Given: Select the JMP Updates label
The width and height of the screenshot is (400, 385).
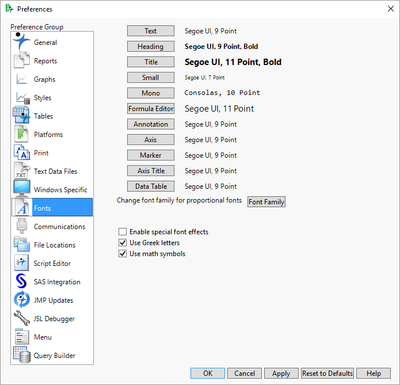Looking at the screenshot, I should 53,300.
